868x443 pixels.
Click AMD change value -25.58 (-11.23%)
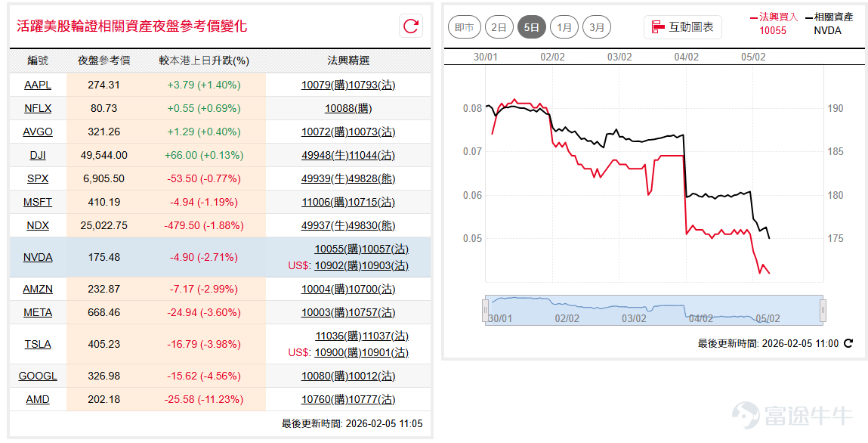[204, 399]
